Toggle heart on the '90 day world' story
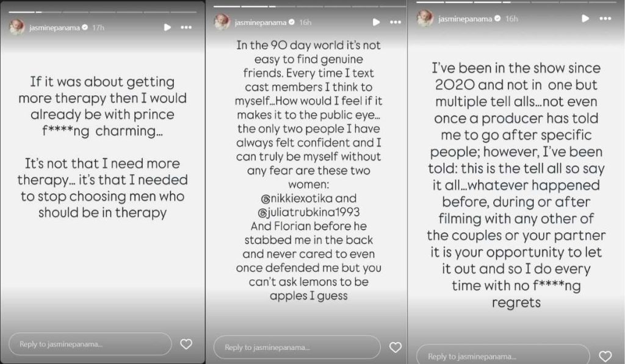 click(x=396, y=347)
